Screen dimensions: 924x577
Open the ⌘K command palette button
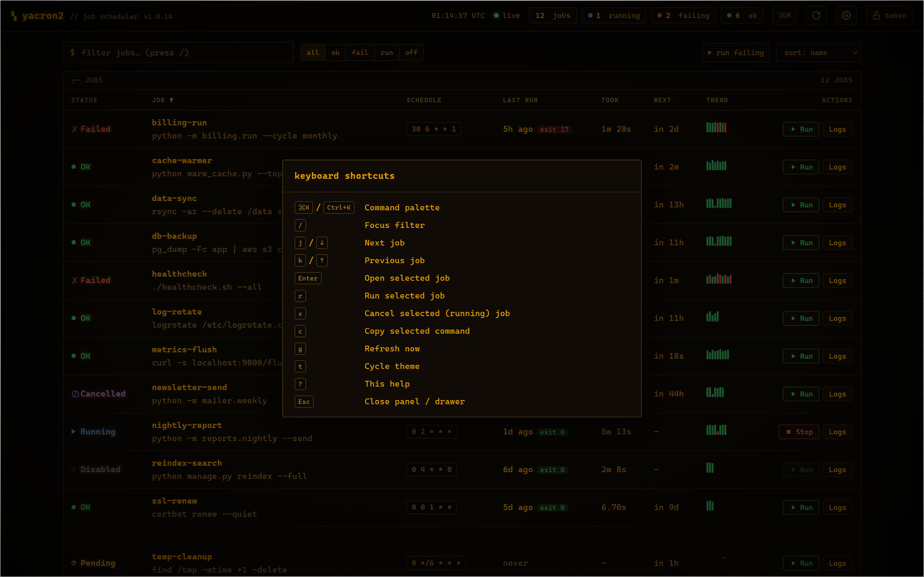(x=784, y=16)
